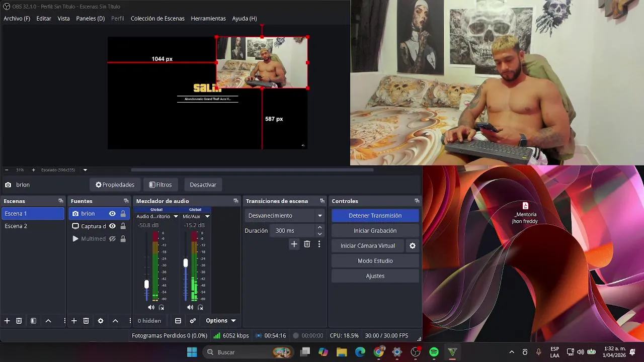Decrease transition duration stepper
644x362 pixels.
click(319, 234)
